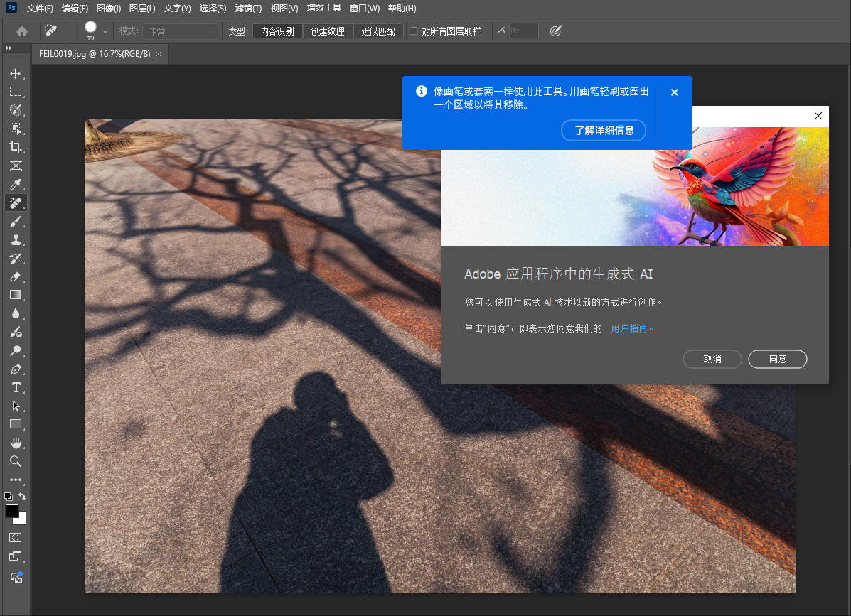
Task: Click the 了解详细信息 button
Action: 604,130
